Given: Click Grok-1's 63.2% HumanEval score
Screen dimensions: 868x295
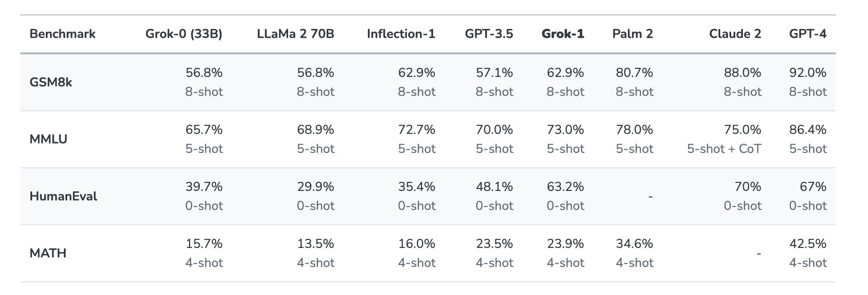Looking at the screenshot, I should click(565, 187).
